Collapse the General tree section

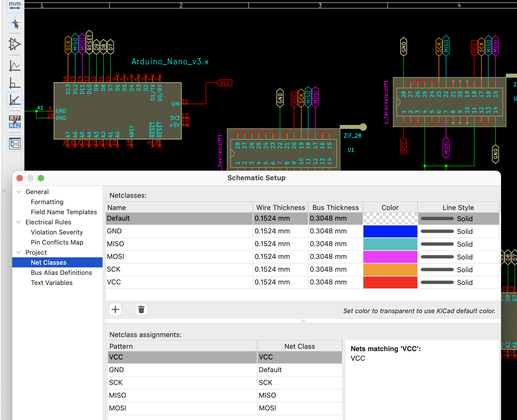tap(19, 192)
